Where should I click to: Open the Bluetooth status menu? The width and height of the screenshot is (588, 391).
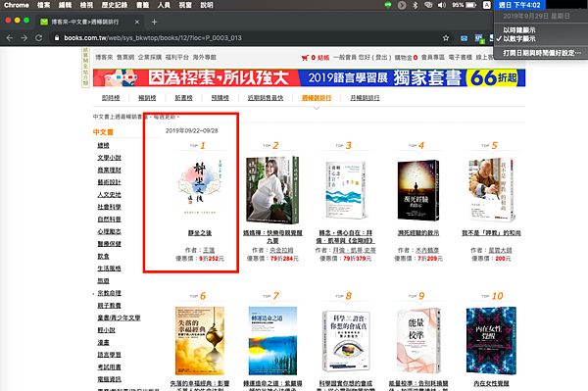[x=416, y=5]
